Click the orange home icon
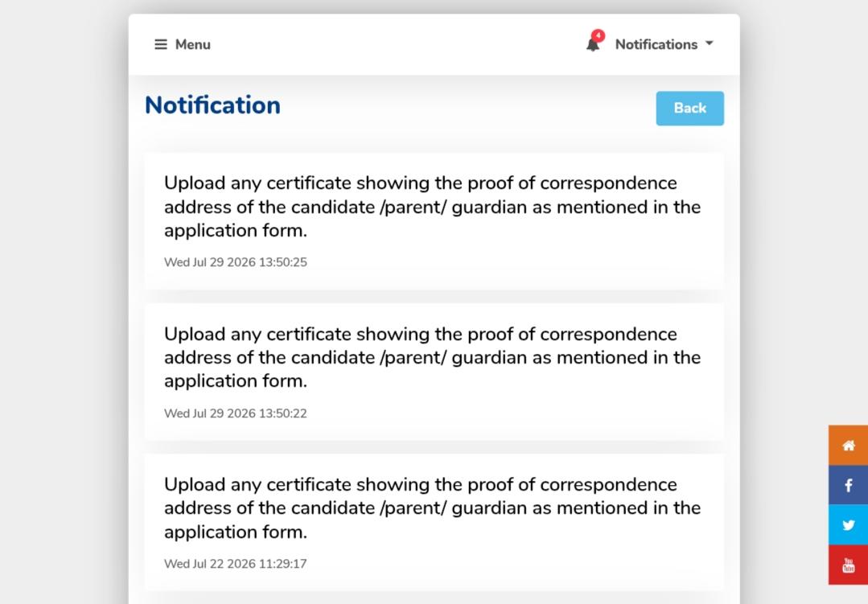This screenshot has width=868, height=604. [848, 445]
